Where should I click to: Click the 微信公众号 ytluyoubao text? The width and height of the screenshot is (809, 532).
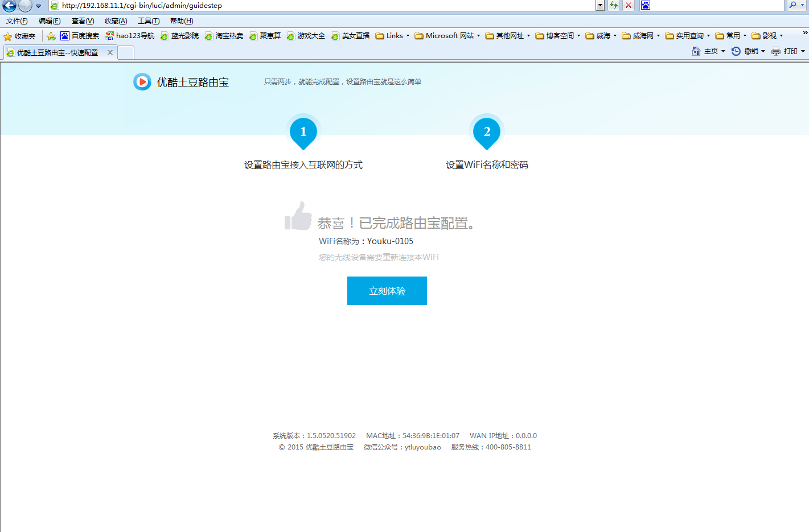click(403, 447)
